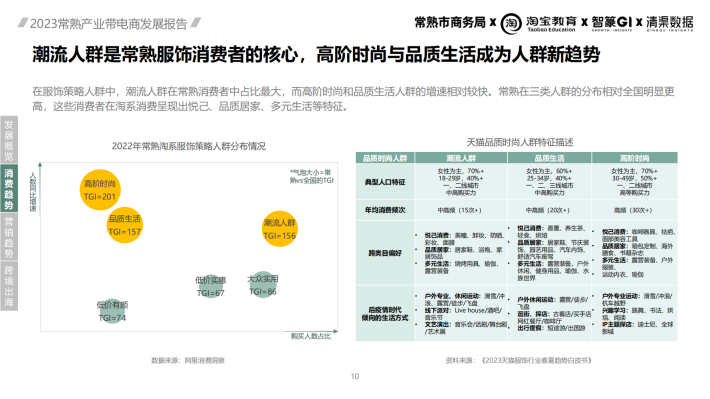Open the 发展概览 side tab
The height and width of the screenshot is (399, 710).
[9, 140]
